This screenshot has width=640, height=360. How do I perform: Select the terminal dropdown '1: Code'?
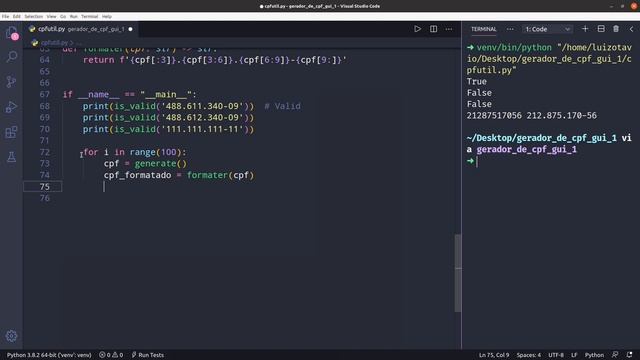tap(547, 29)
